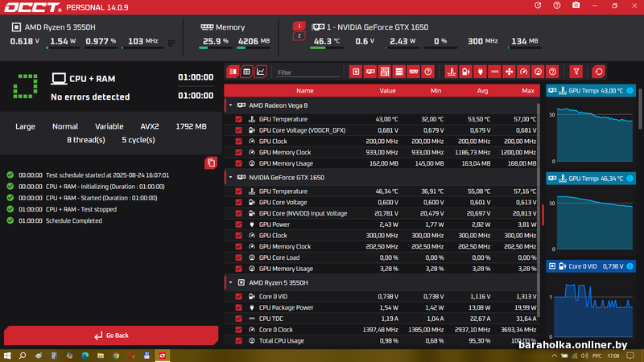Click the current (amps) sensor filter icon
The height and width of the screenshot is (362, 644).
[x=494, y=72]
